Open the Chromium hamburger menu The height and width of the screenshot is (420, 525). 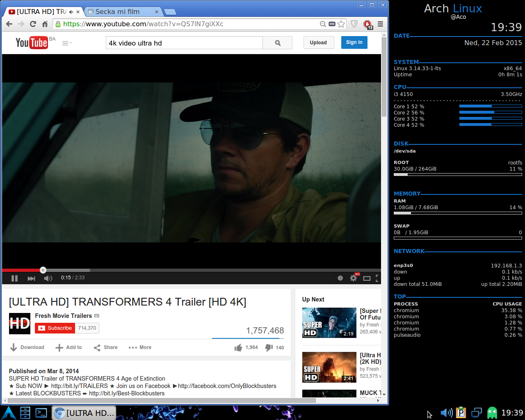point(380,24)
